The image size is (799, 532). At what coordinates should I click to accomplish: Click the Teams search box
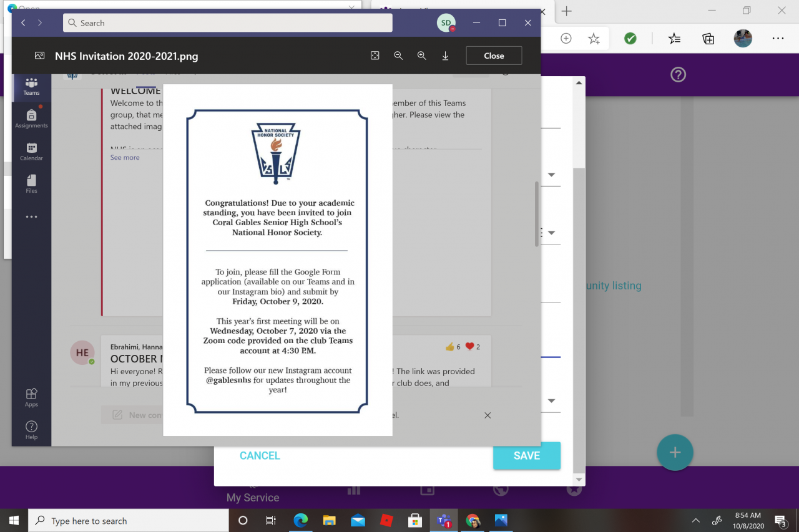pyautogui.click(x=228, y=23)
